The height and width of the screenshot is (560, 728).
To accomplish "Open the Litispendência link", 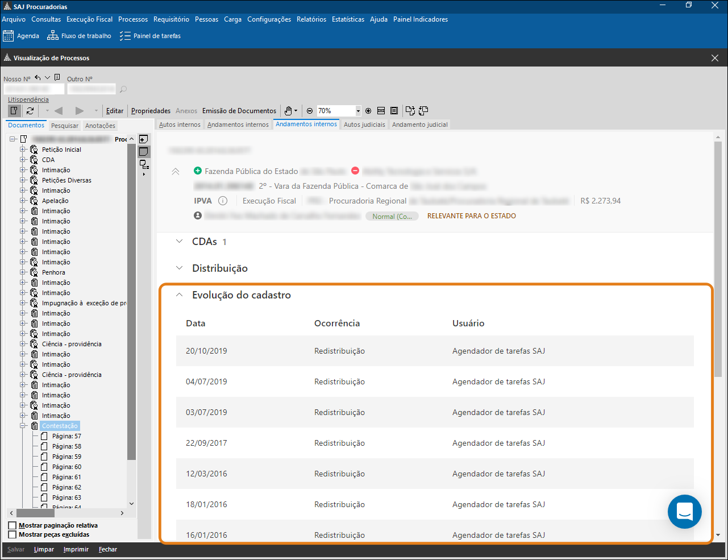I will (28, 99).
